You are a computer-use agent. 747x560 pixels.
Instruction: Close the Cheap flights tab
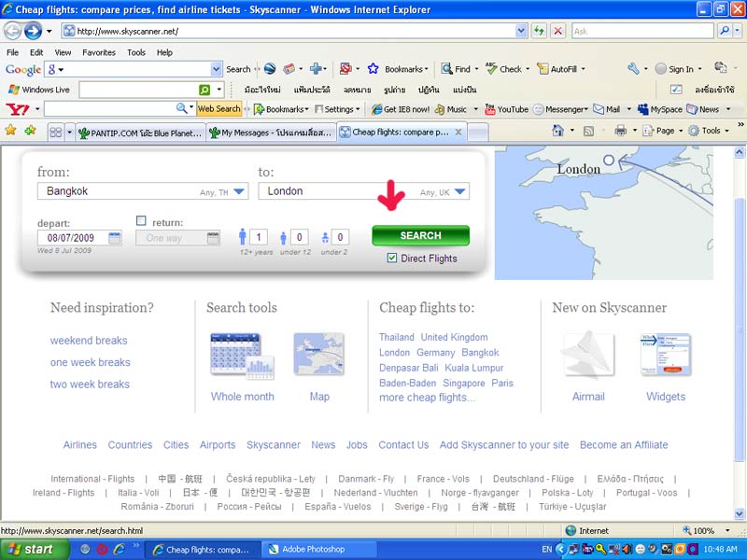coord(458,132)
